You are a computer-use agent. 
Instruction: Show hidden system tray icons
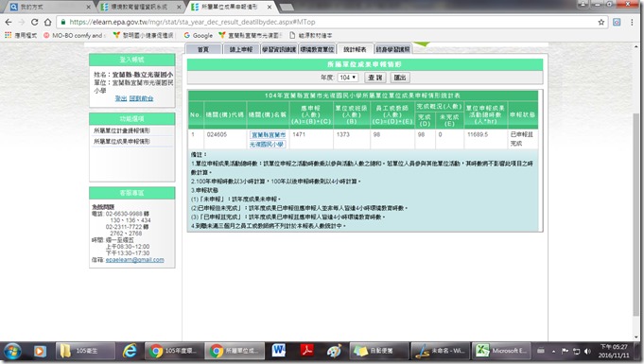[553, 352]
